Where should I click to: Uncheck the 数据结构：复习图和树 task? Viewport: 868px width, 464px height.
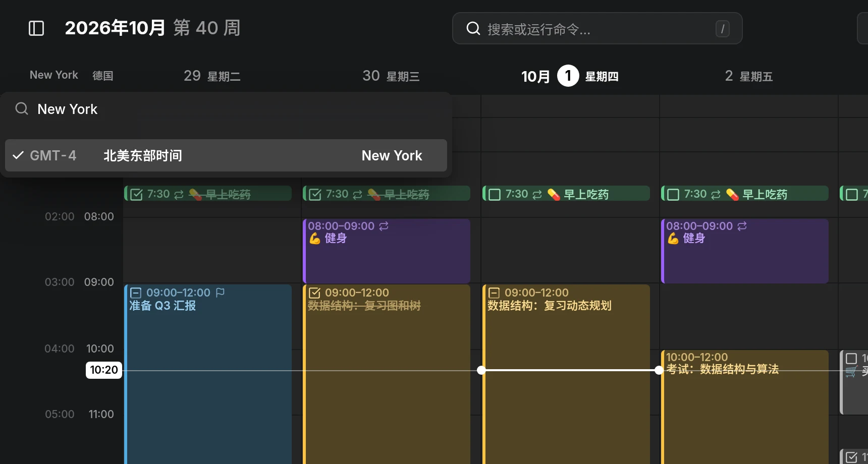tap(314, 293)
